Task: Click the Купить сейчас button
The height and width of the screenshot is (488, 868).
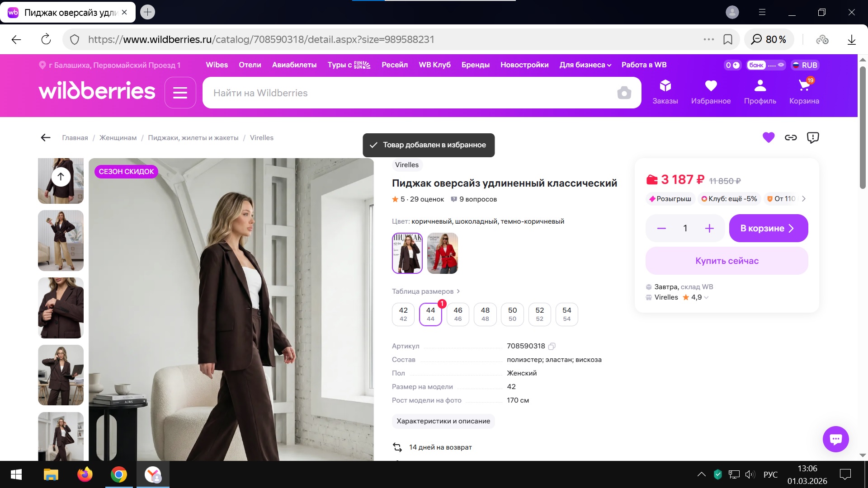Action: pos(726,261)
